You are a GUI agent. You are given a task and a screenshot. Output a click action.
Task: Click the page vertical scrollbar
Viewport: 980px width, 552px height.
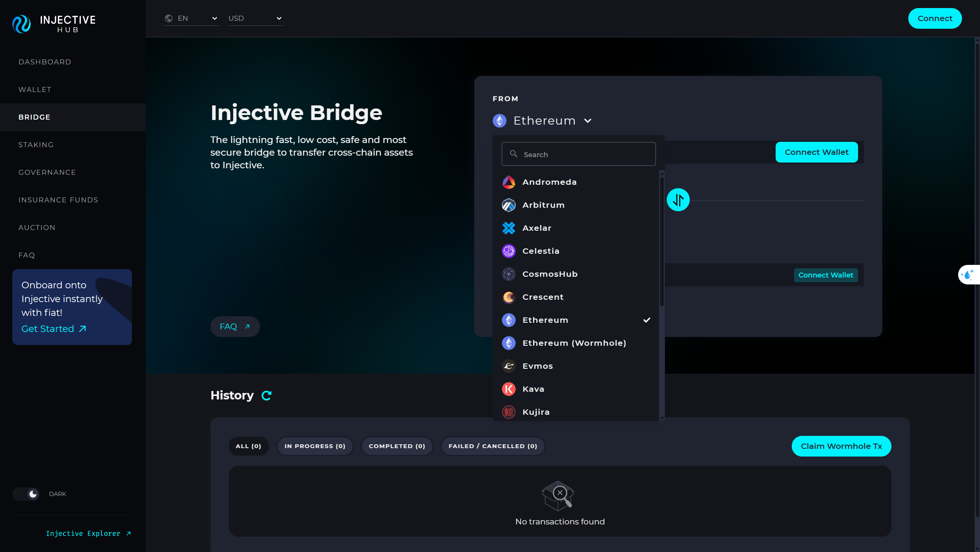[x=977, y=280]
